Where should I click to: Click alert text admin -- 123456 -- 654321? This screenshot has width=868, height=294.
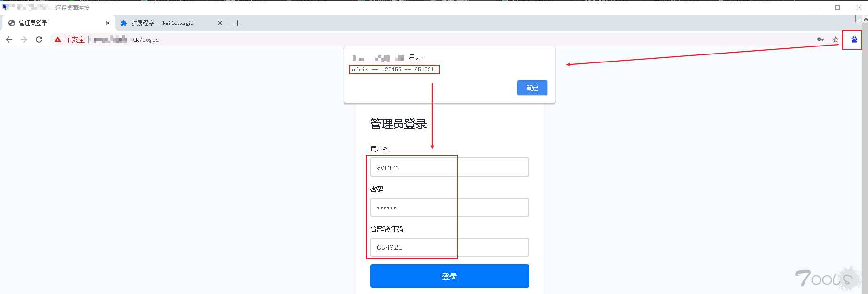[393, 70]
